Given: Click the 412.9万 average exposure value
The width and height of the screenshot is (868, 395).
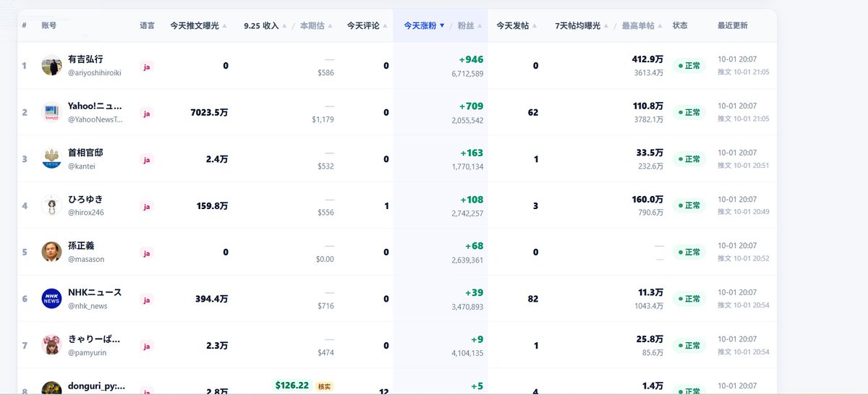Looking at the screenshot, I should (x=647, y=59).
